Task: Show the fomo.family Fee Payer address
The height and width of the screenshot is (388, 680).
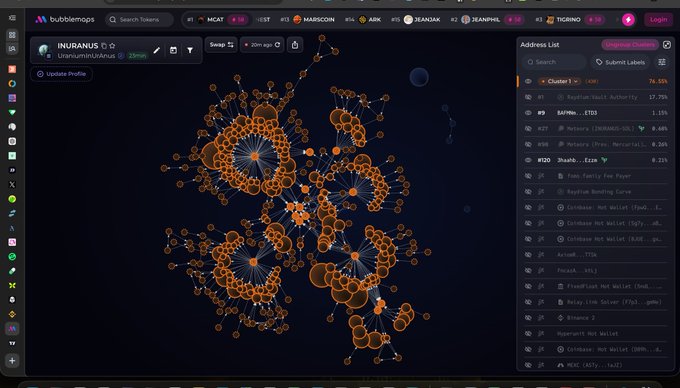Action: (x=528, y=176)
